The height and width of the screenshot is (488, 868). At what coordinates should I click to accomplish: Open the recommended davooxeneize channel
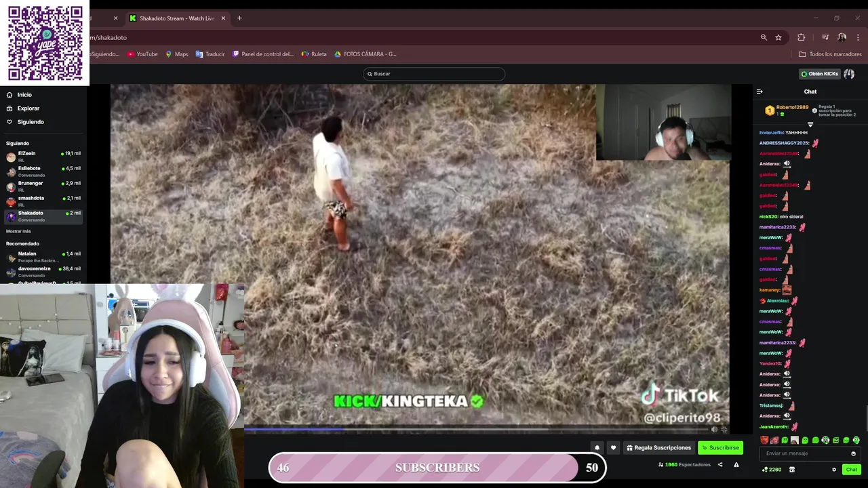click(x=43, y=272)
